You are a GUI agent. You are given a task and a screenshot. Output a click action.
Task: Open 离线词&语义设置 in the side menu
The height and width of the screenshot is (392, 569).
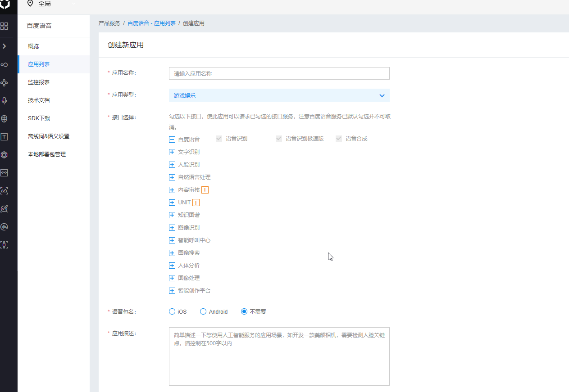[x=54, y=136]
